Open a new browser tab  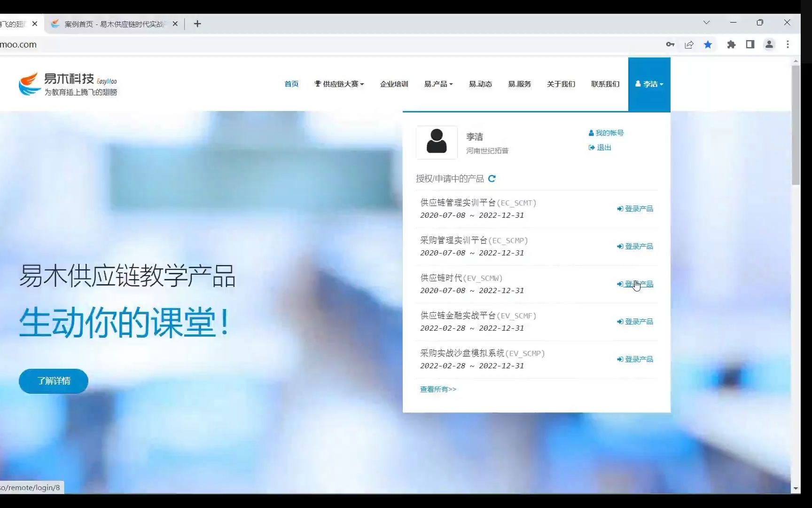pyautogui.click(x=197, y=24)
